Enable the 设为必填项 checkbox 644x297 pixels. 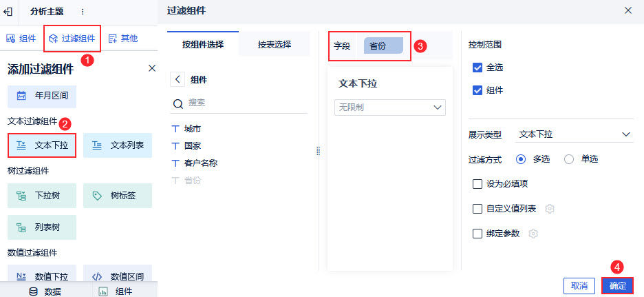pos(477,184)
